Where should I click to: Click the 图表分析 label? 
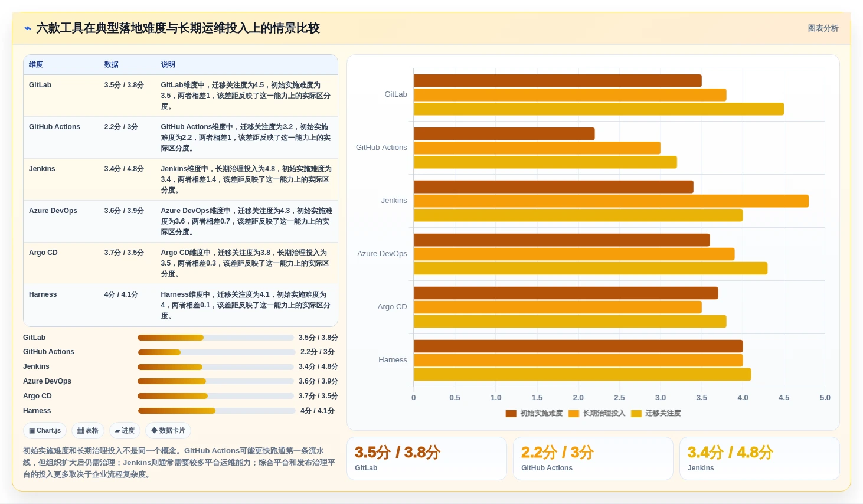coord(823,28)
